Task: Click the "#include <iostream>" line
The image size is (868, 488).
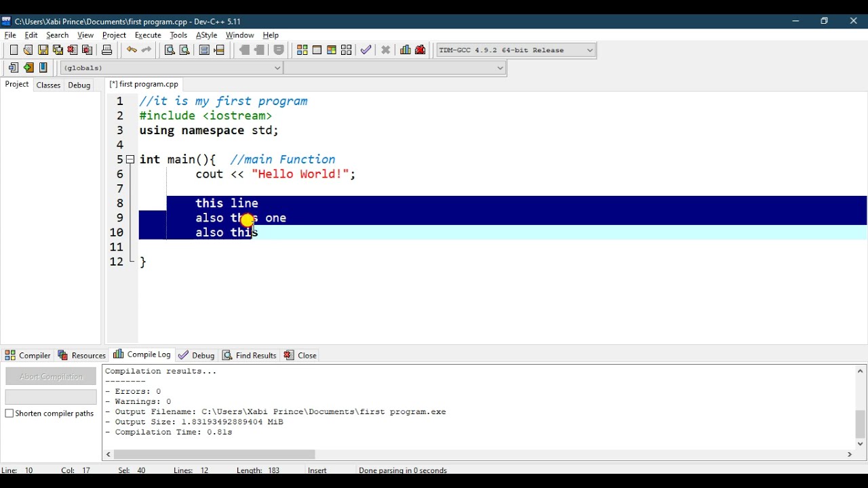Action: pos(205,116)
